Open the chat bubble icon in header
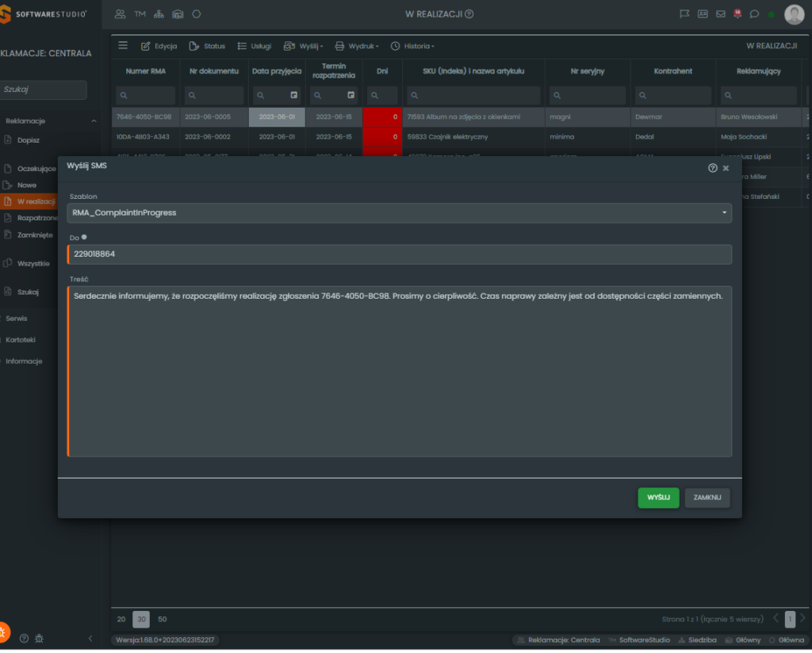 754,14
